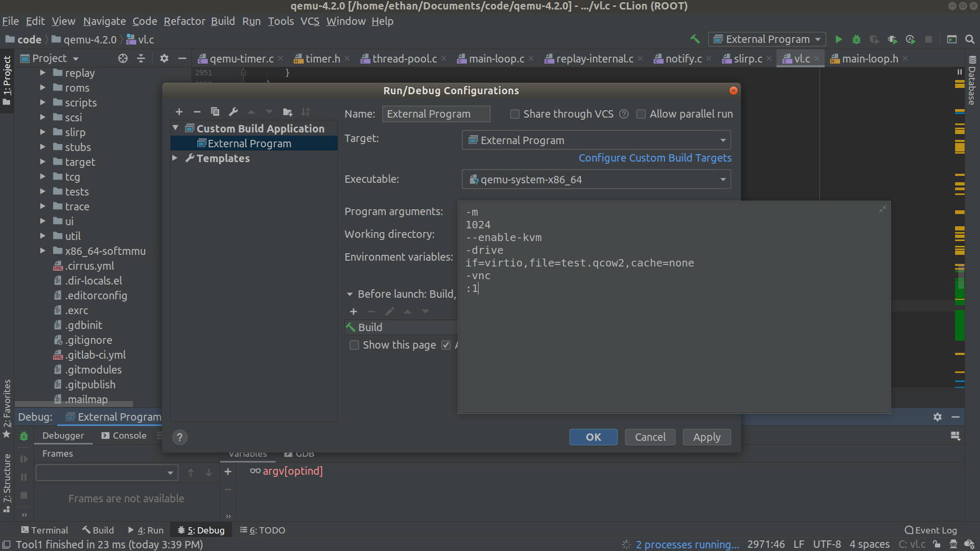Click the Project panel horizontal scrollbar
Viewport: 980px width, 551px height.
tap(74, 404)
